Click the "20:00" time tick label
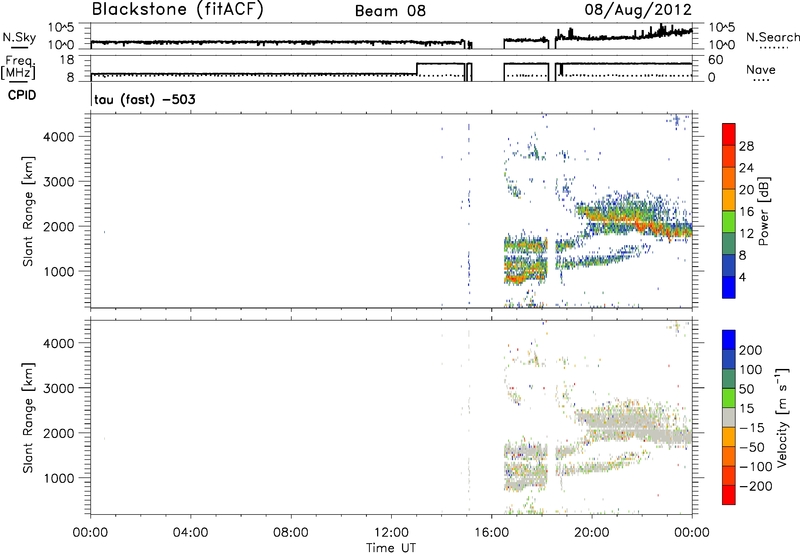The width and height of the screenshot is (800, 554). tap(591, 533)
